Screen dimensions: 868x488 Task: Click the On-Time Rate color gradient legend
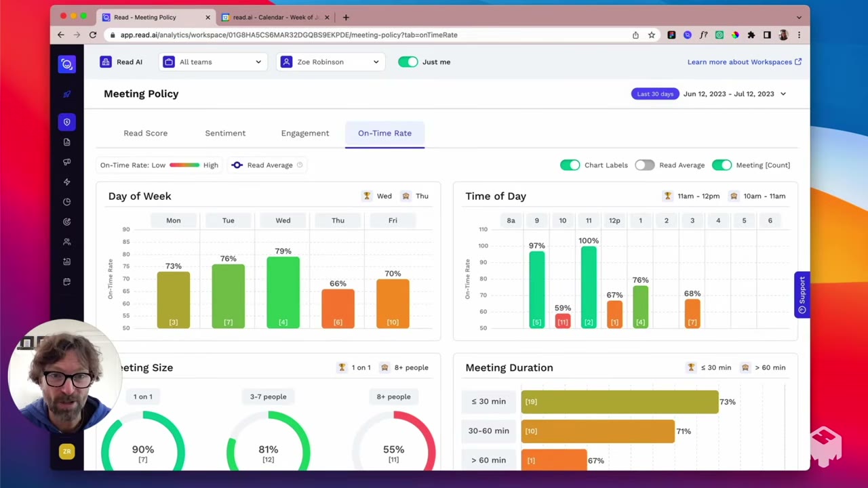[184, 165]
